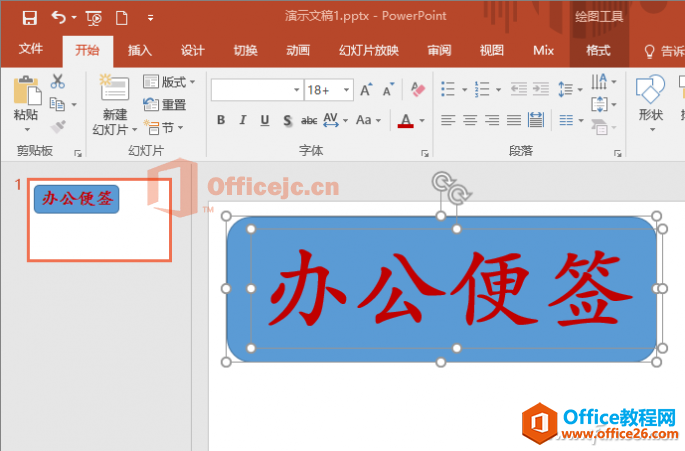
Task: Click the Tell Me lightbulb box
Action: [663, 51]
